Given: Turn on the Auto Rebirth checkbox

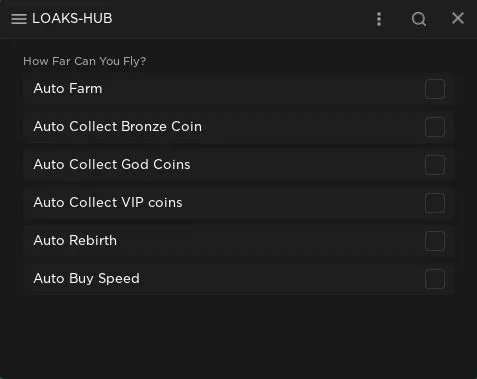Looking at the screenshot, I should point(435,241).
